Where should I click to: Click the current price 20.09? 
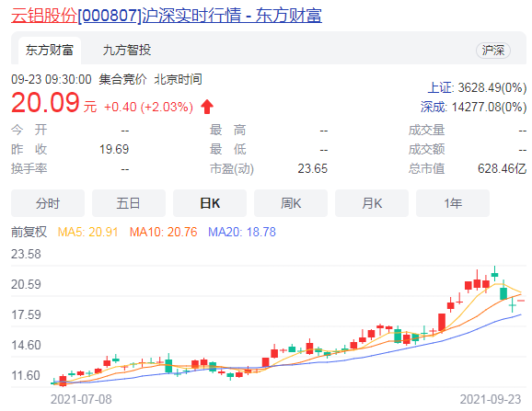pyautogui.click(x=45, y=102)
